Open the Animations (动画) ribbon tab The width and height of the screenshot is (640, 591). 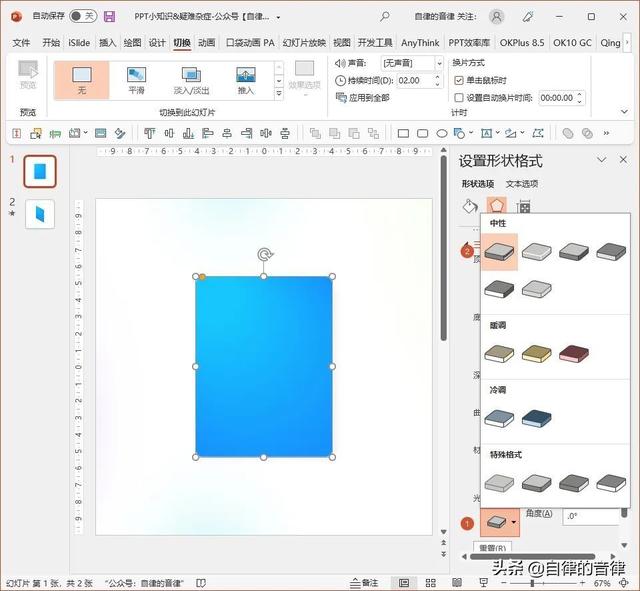click(207, 43)
